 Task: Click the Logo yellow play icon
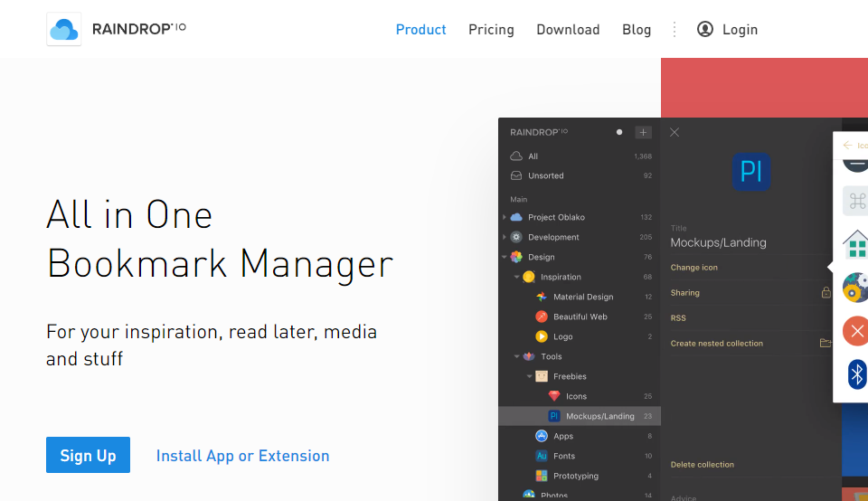(542, 336)
